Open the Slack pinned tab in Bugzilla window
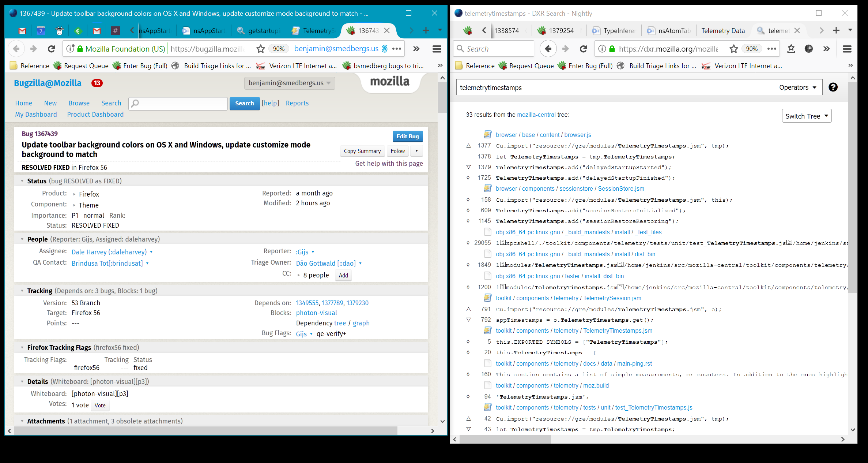Screen dimensions: 868x463 click(x=115, y=31)
